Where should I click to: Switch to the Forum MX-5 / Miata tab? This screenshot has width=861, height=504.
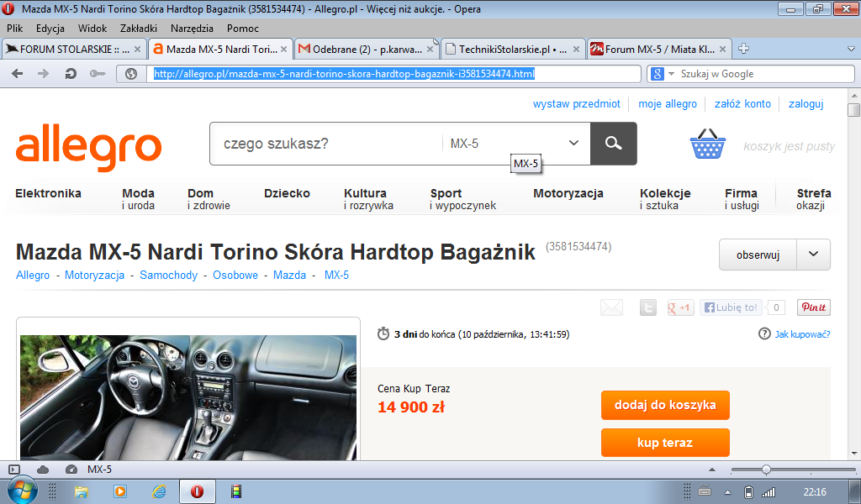point(659,49)
